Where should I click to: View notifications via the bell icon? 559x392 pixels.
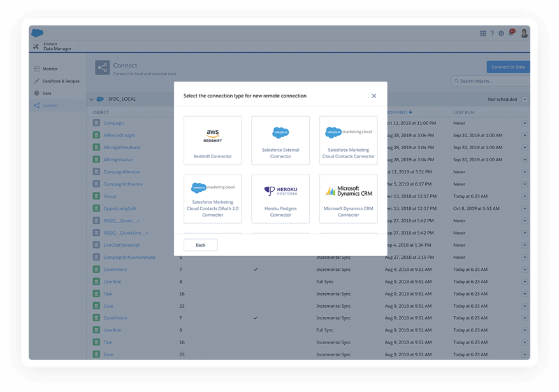[x=511, y=33]
